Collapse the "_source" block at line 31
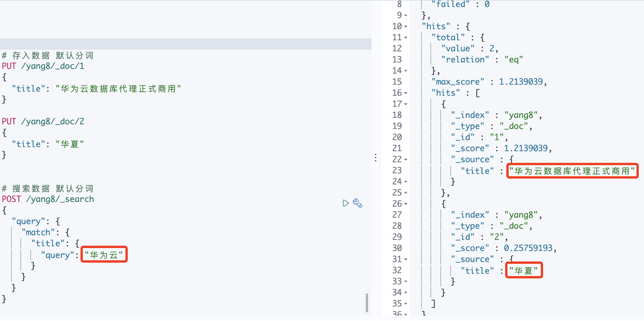Screen dimensions: 644x321 pyautogui.click(x=406, y=259)
